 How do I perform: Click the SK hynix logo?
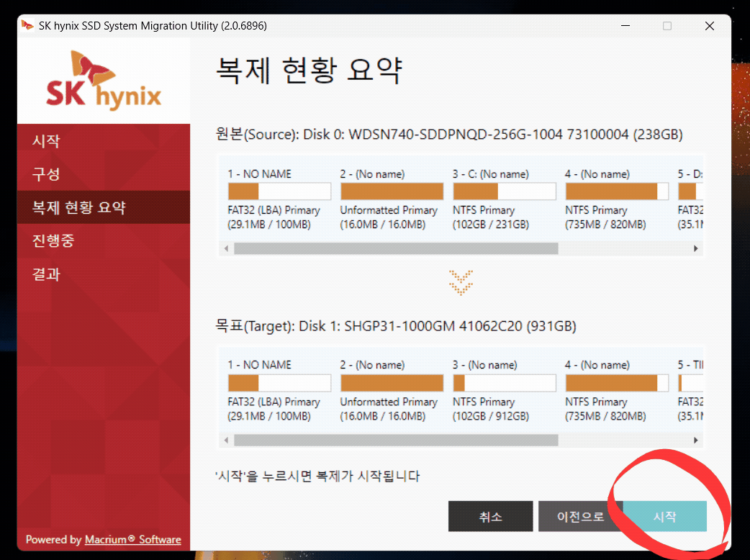[104, 81]
